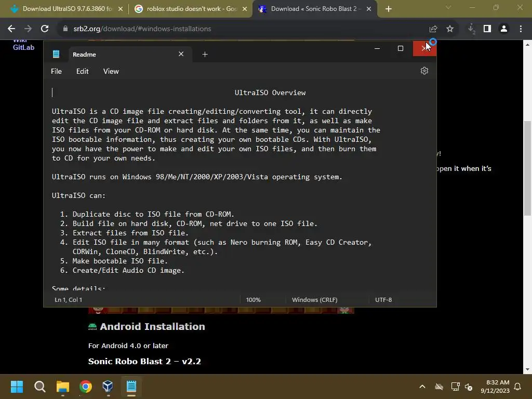532x399 pixels.
Task: Click the page scrollbar down arrow
Action: click(x=527, y=369)
